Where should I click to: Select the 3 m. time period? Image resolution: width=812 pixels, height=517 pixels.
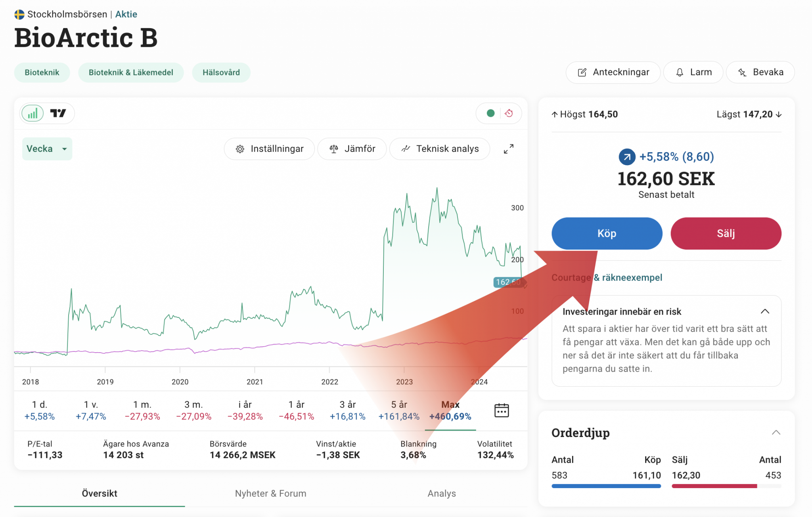coord(193,410)
